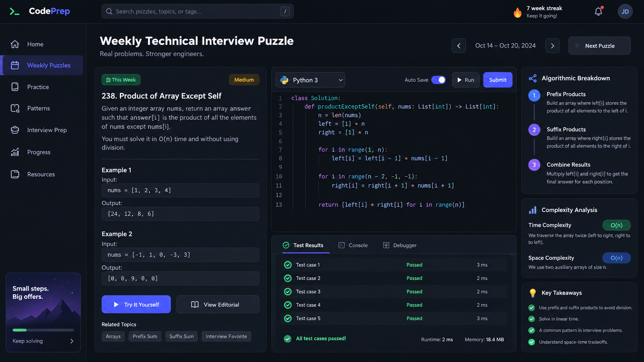Go to previous week arrow

[459, 46]
